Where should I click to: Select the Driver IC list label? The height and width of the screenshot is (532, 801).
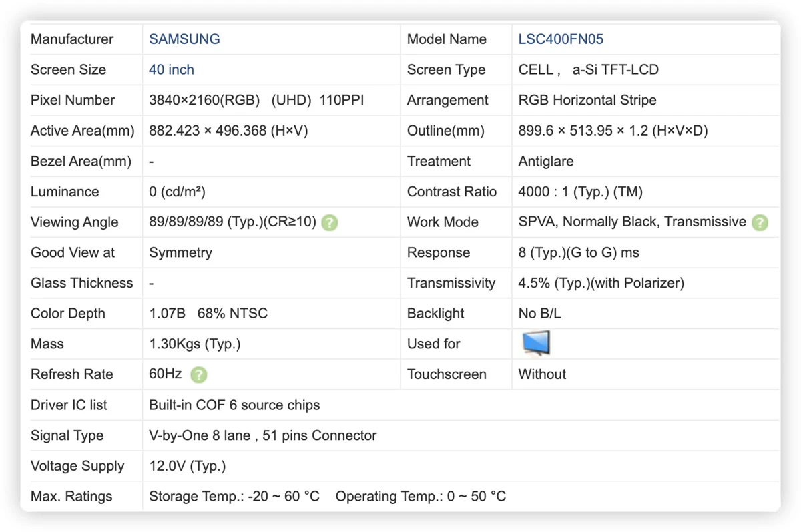(69, 405)
